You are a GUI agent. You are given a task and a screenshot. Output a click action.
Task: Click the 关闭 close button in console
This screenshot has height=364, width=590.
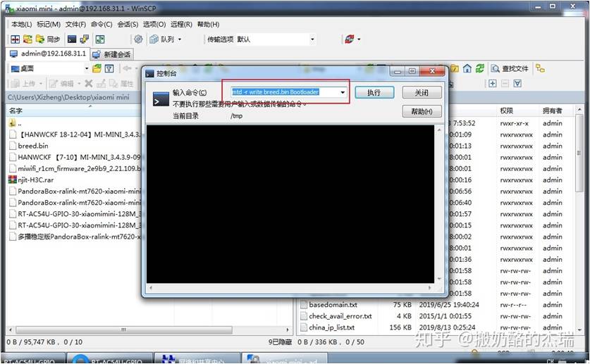422,92
